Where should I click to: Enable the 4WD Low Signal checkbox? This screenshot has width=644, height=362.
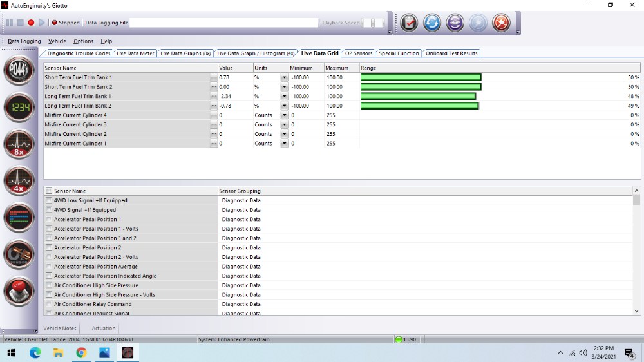pos(49,200)
